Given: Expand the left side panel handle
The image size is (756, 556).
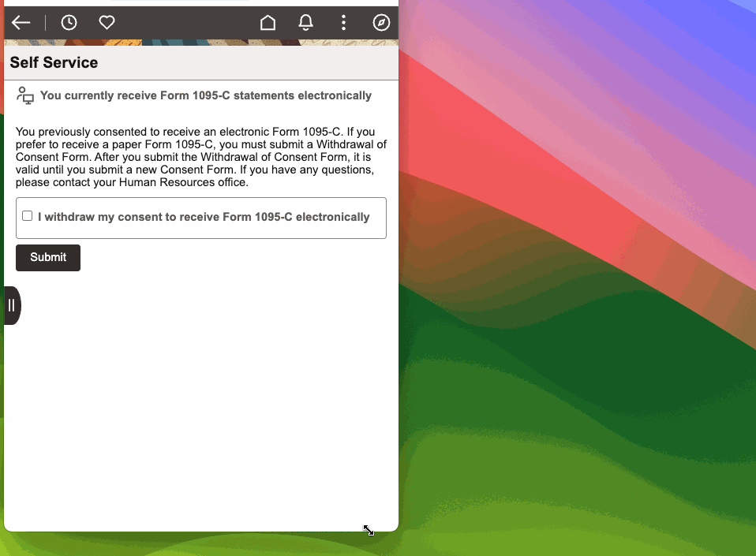Looking at the screenshot, I should coord(12,305).
